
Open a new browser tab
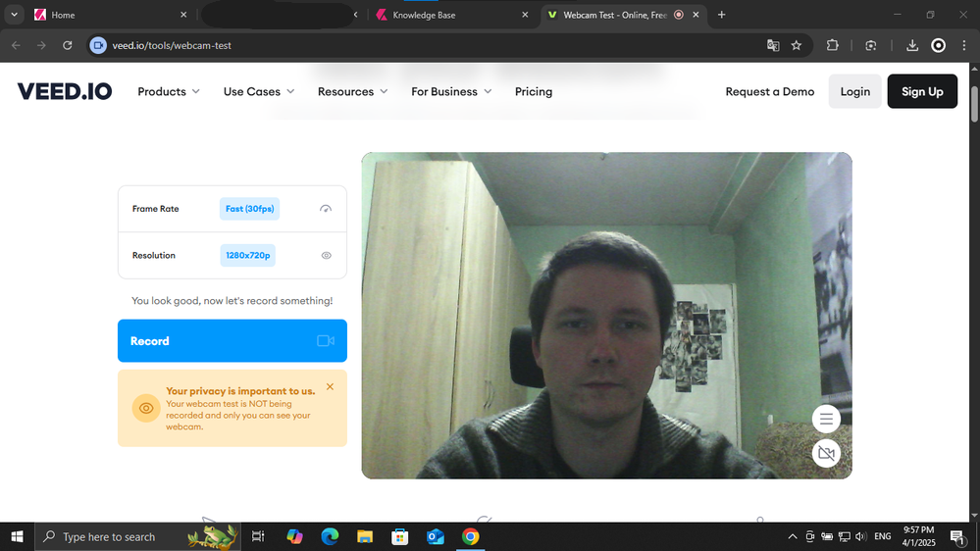(x=721, y=15)
